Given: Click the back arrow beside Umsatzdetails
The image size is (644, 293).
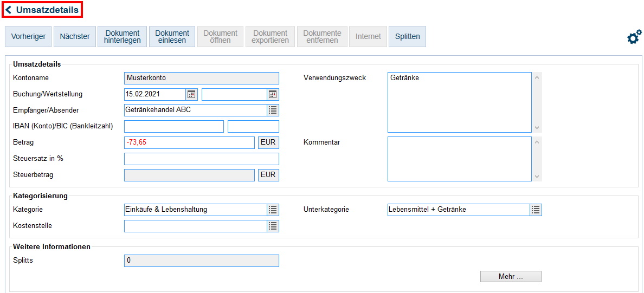Looking at the screenshot, I should pos(9,10).
